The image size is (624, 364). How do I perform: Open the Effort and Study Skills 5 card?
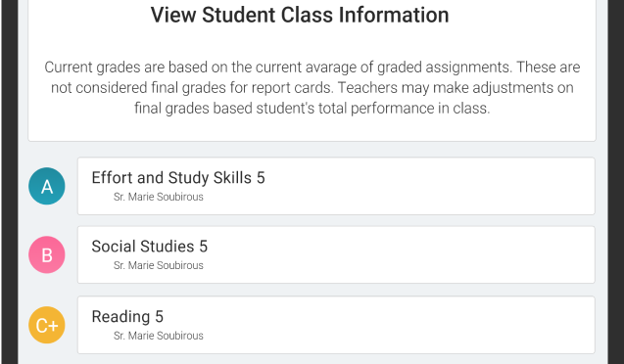coord(336,186)
